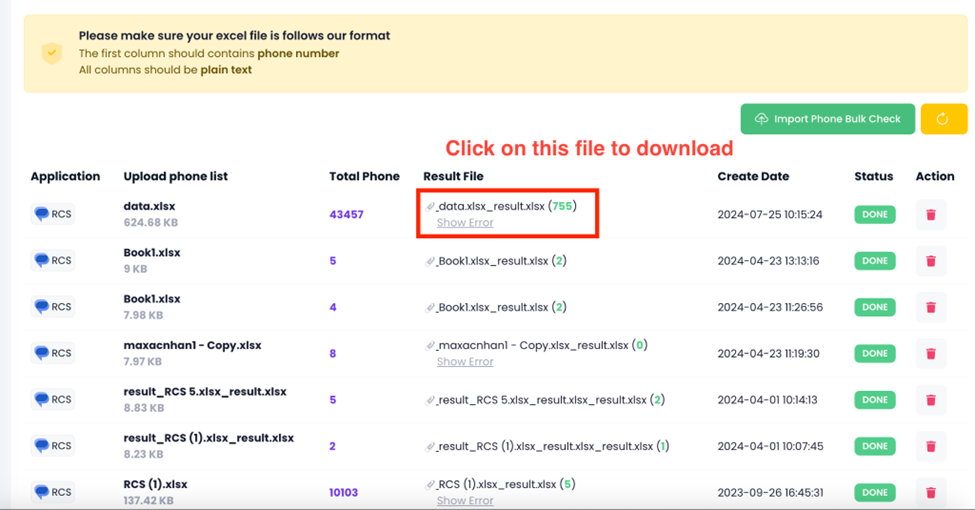Click the Total Phone column header
This screenshot has width=975, height=510.
tap(364, 177)
